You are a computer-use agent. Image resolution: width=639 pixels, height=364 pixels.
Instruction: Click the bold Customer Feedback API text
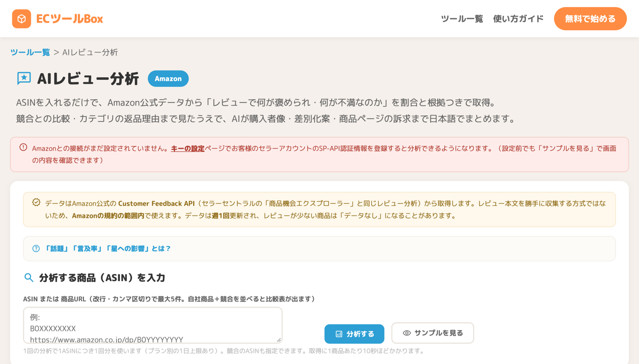click(156, 203)
